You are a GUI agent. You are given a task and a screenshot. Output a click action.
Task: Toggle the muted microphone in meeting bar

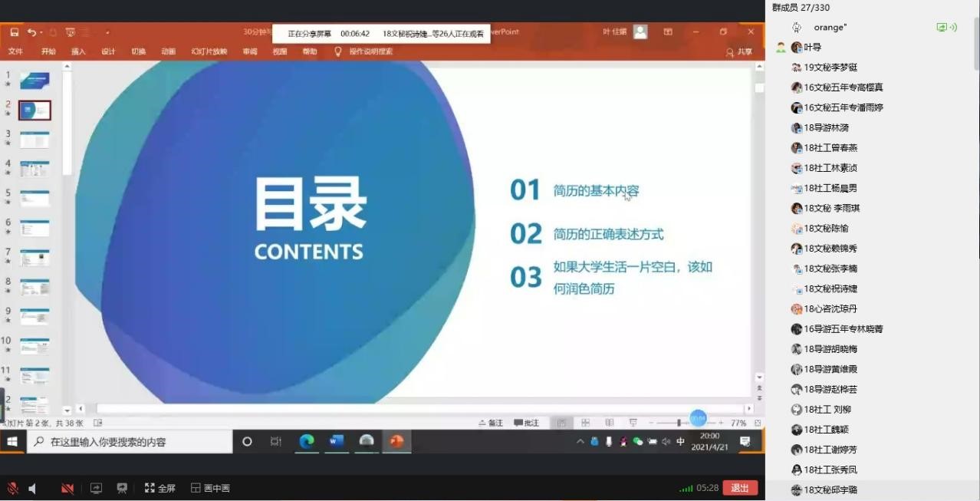tap(13, 488)
